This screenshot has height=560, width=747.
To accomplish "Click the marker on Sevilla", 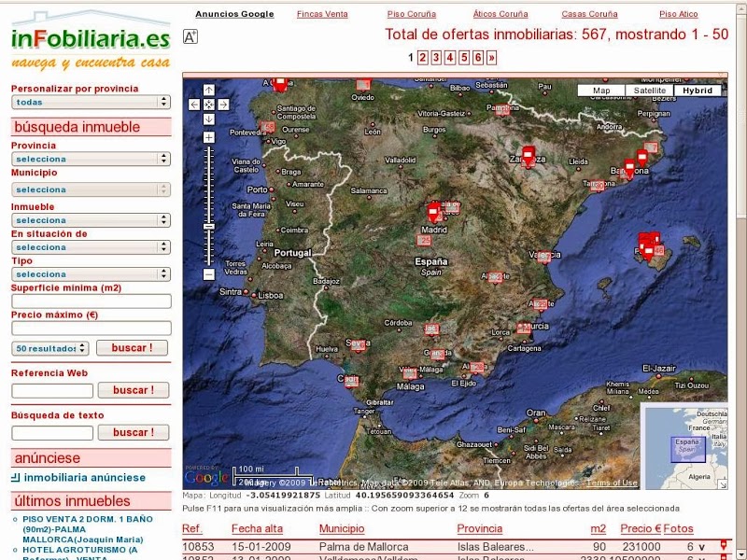I will pyautogui.click(x=358, y=344).
